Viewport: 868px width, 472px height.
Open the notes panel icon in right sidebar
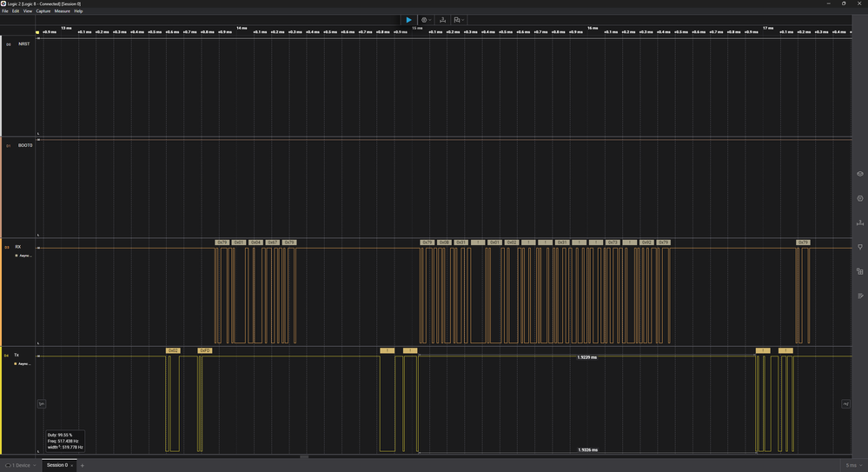(859, 296)
